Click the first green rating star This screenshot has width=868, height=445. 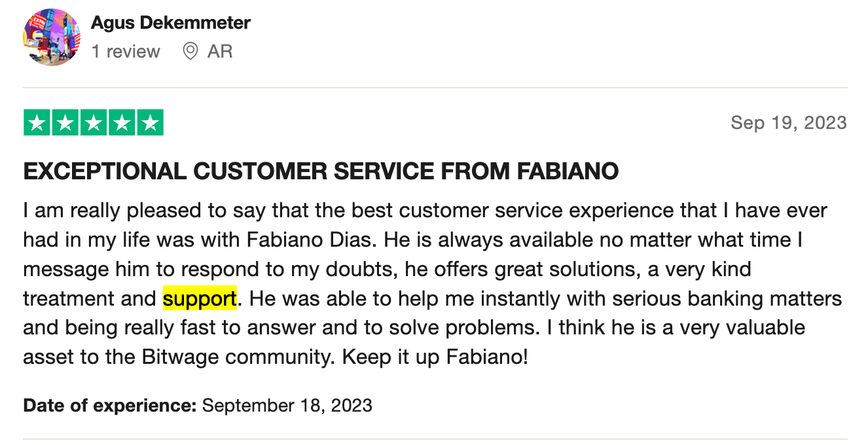[36, 123]
